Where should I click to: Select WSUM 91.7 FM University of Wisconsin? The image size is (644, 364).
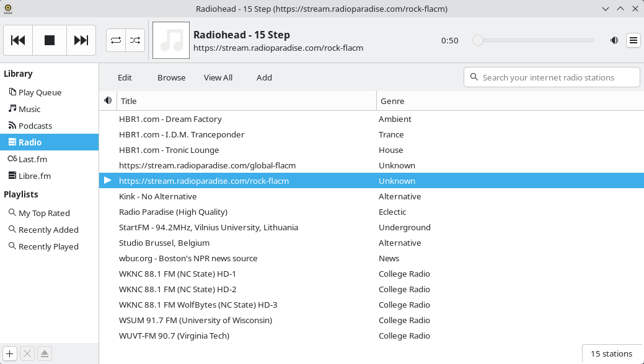click(x=371, y=321)
